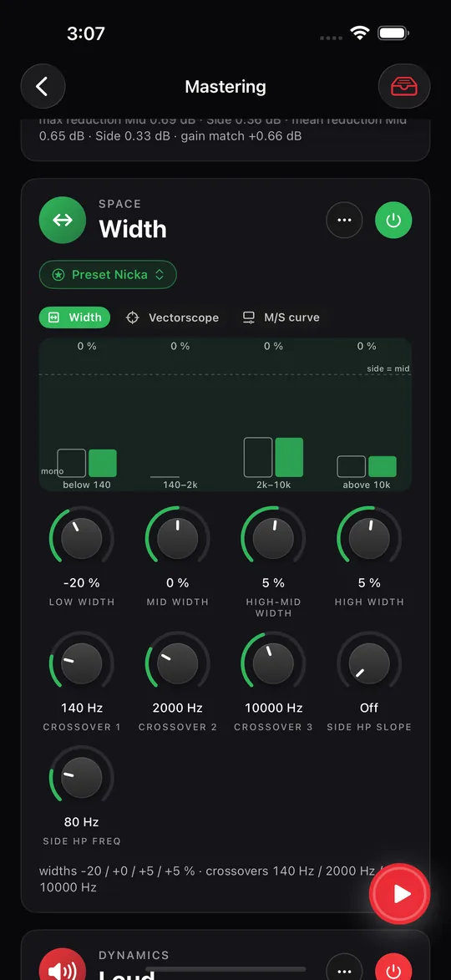451x980 pixels.
Task: Tap the below 140 band bars
Action: pos(87,463)
